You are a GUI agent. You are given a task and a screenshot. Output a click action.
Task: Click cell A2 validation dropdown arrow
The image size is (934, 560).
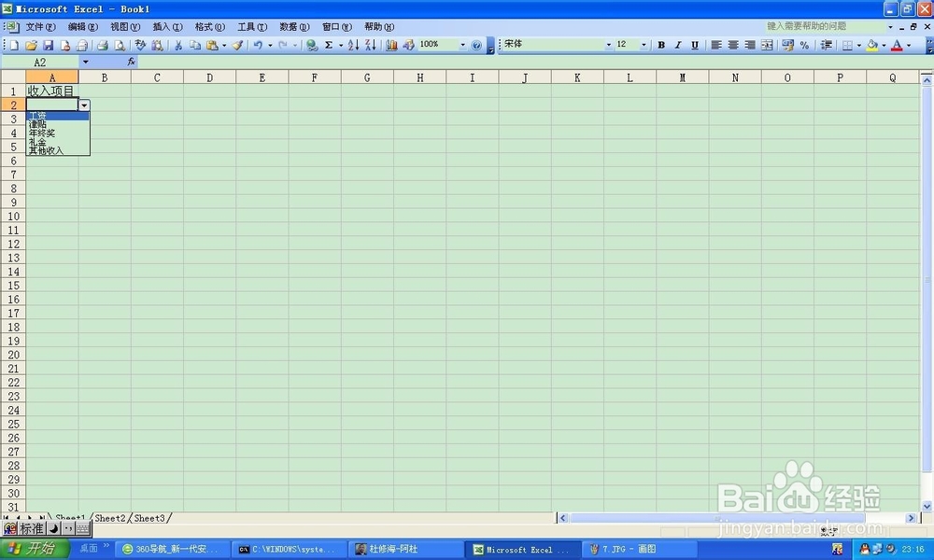(x=84, y=105)
